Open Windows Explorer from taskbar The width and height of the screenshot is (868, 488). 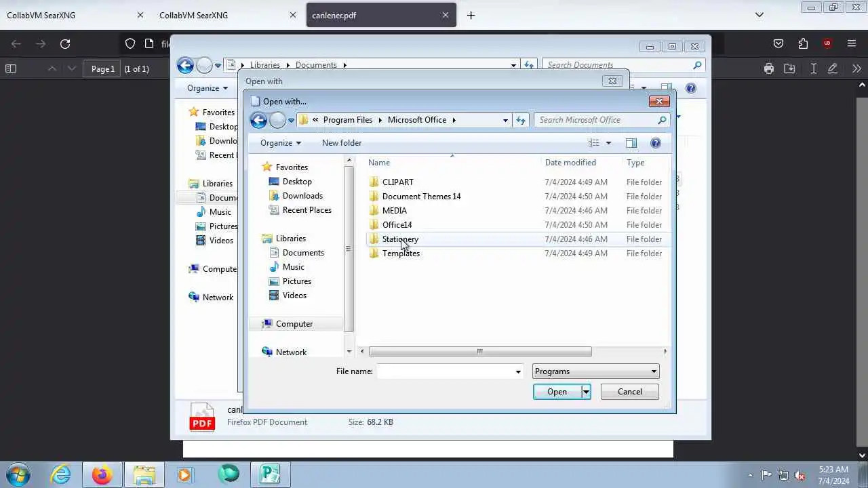click(x=144, y=474)
